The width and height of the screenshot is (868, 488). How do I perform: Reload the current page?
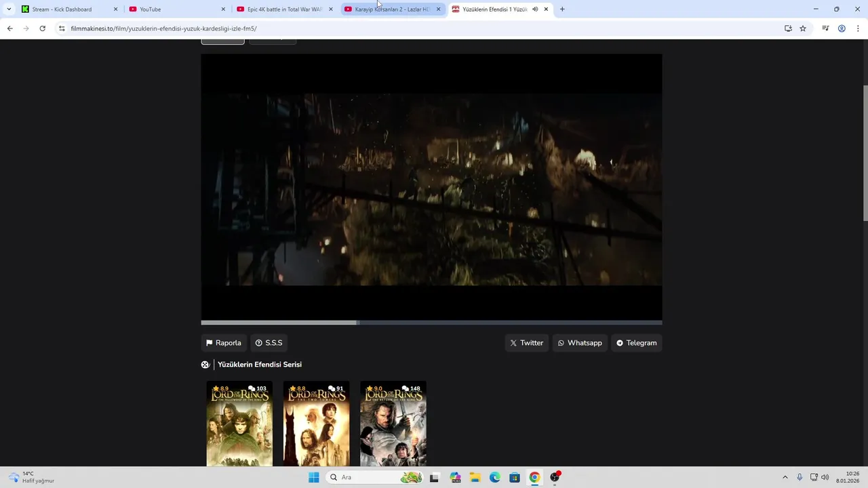(x=42, y=28)
